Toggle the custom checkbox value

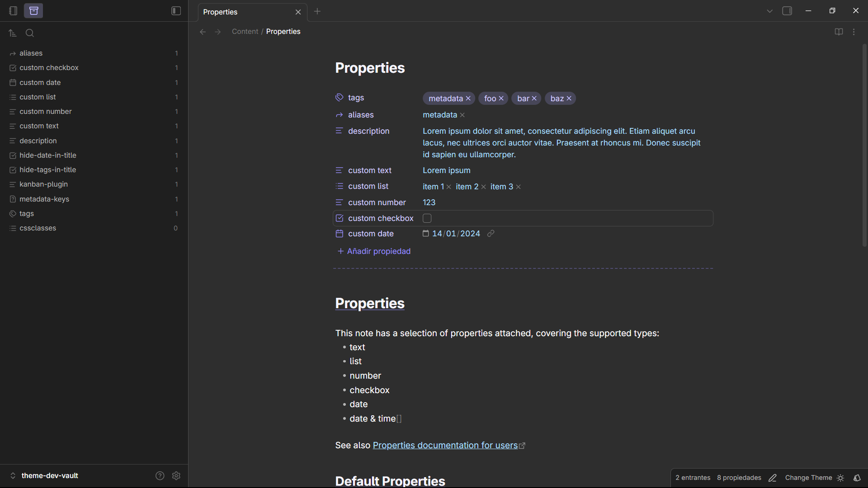point(427,218)
